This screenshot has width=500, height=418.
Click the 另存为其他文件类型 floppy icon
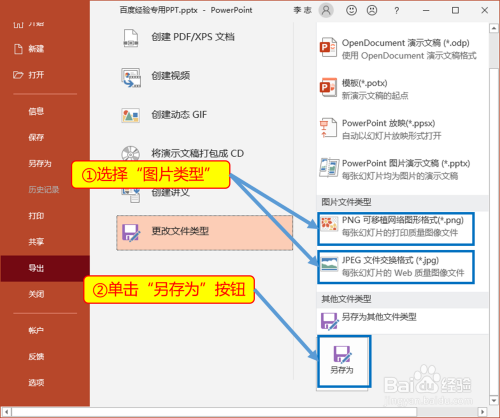[x=329, y=321]
